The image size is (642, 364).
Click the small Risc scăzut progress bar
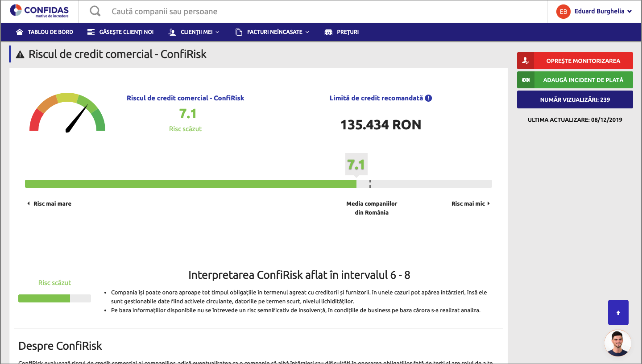coord(54,298)
